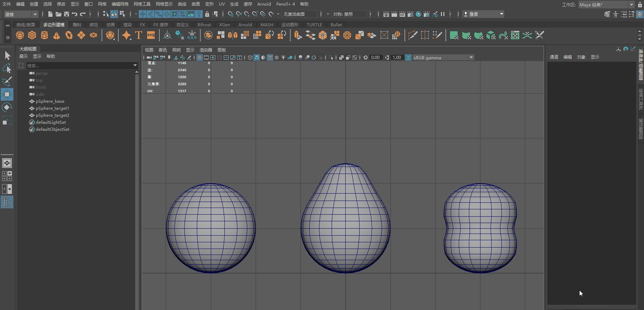Click the SVG tool icon
This screenshot has height=310, width=644.
tap(151, 35)
